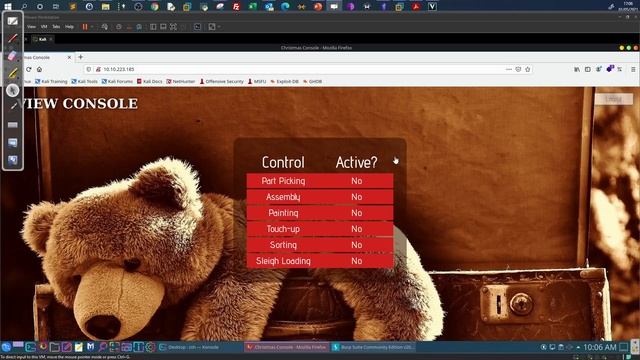The width and height of the screenshot is (640, 360).
Task: Toggle the Touch-up control row
Action: (320, 229)
